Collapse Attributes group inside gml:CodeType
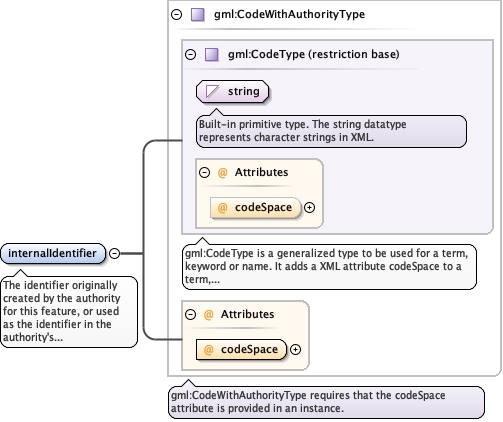This screenshot has height=422, width=503. 204,172
